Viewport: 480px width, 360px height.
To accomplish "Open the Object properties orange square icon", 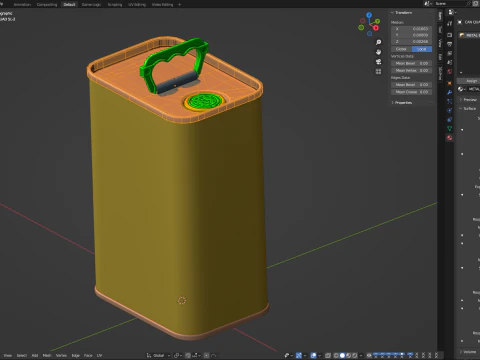I will point(450,83).
